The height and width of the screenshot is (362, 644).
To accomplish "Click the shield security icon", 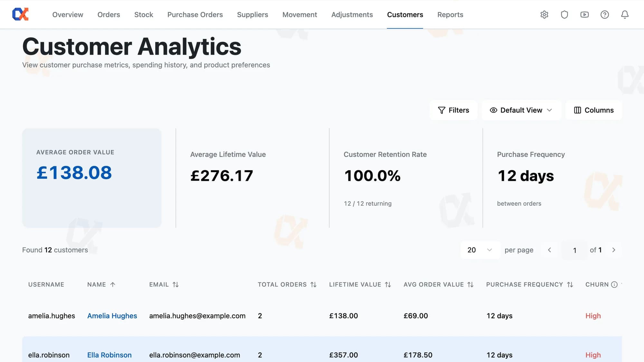I will click(564, 14).
